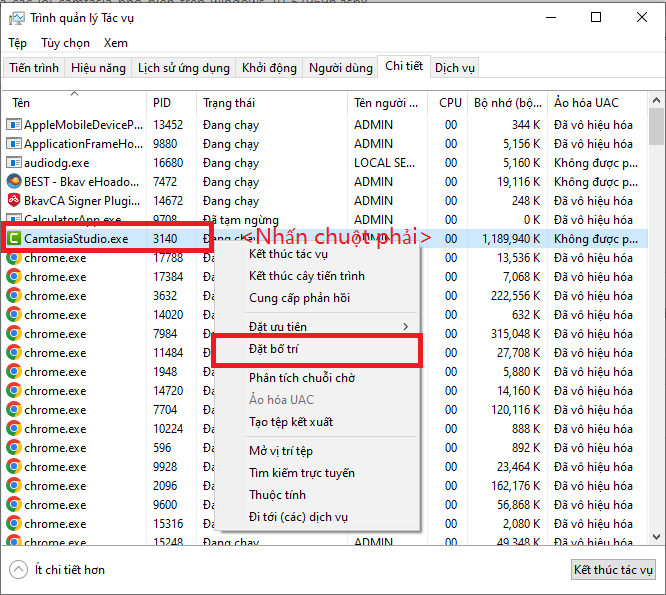Sort by the Trạng thái column header
This screenshot has width=666, height=595.
point(272,103)
